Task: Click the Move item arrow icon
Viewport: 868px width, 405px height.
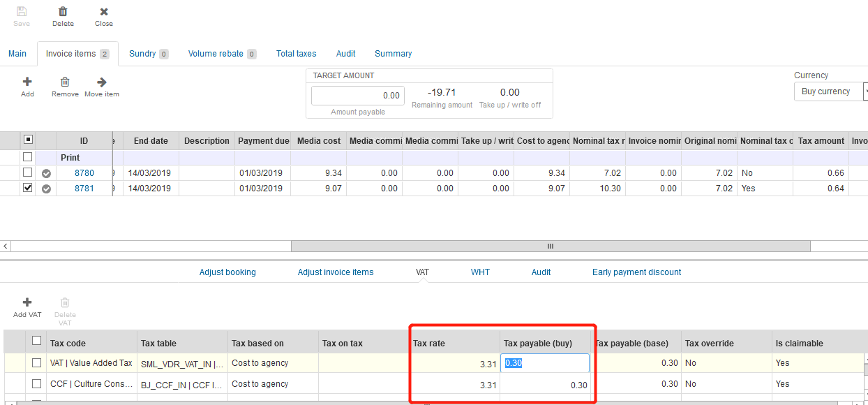Action: 102,82
